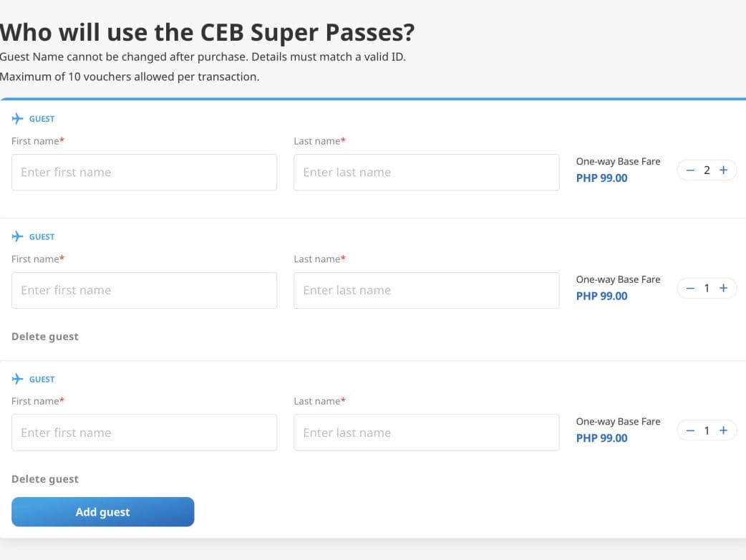Screen dimensions: 746x560
Task: Click third guest's PHP 99.00 fare price
Action: point(601,438)
